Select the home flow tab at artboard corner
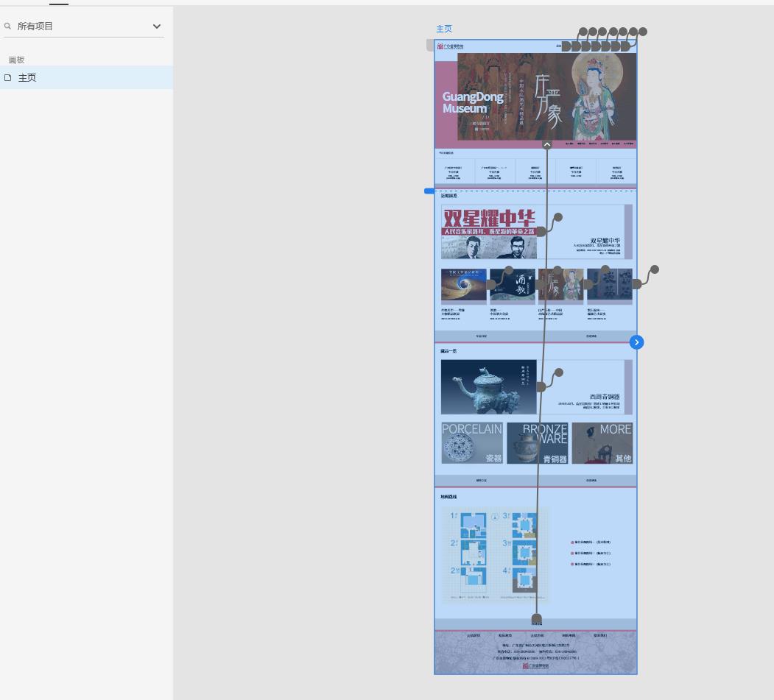The width and height of the screenshot is (774, 700). coord(430,46)
